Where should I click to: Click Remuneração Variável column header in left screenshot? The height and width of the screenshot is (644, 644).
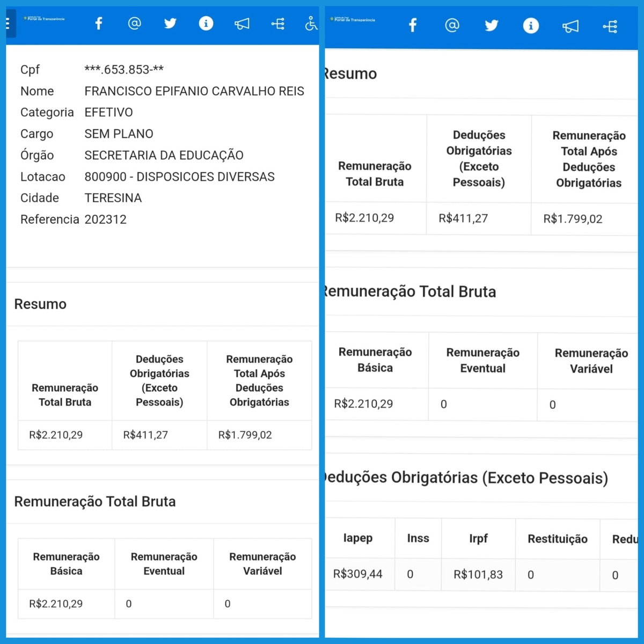pyautogui.click(x=262, y=564)
